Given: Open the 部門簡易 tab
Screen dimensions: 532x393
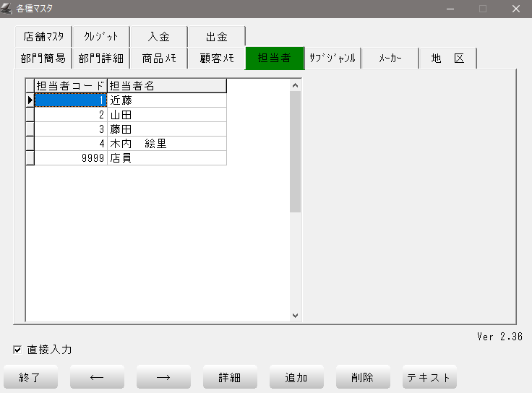Looking at the screenshot, I should [x=43, y=59].
